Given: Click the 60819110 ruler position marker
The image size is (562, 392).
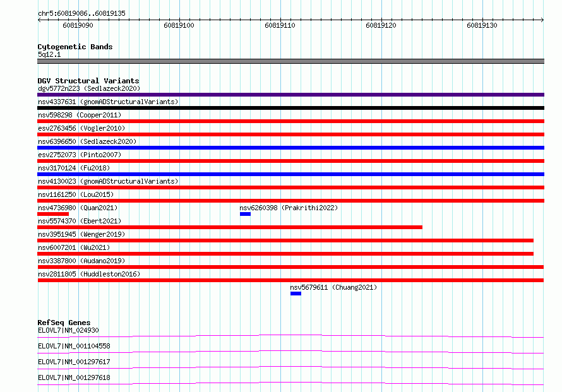Looking at the screenshot, I should tap(280, 25).
